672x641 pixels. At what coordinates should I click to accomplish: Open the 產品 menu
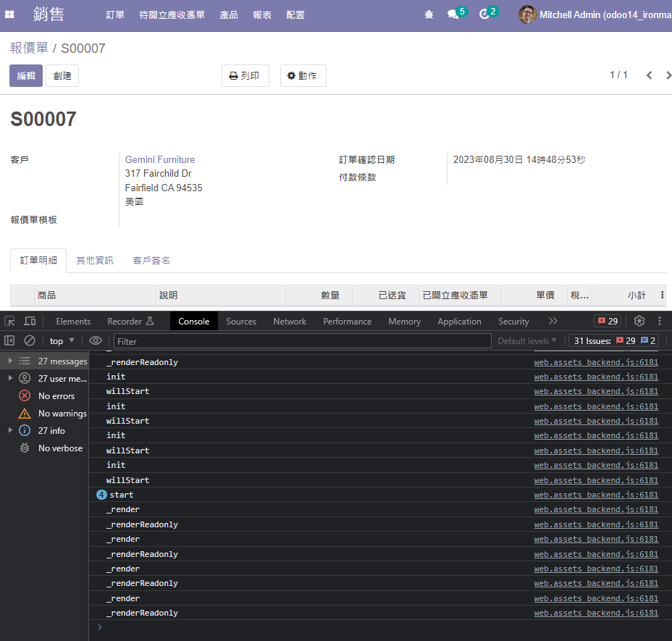coord(229,15)
